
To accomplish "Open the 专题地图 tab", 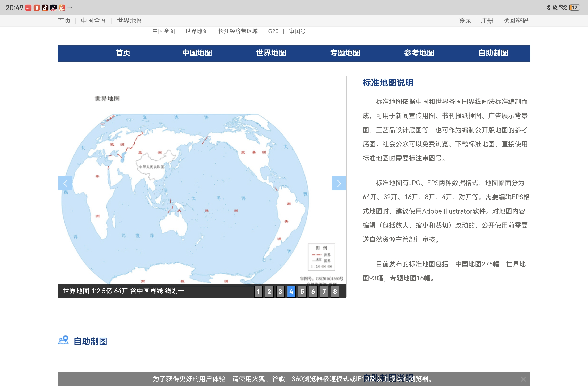I will pos(345,53).
